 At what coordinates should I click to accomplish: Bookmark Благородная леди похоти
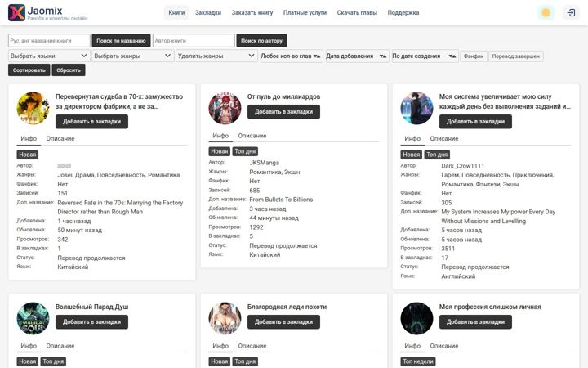[x=283, y=322]
